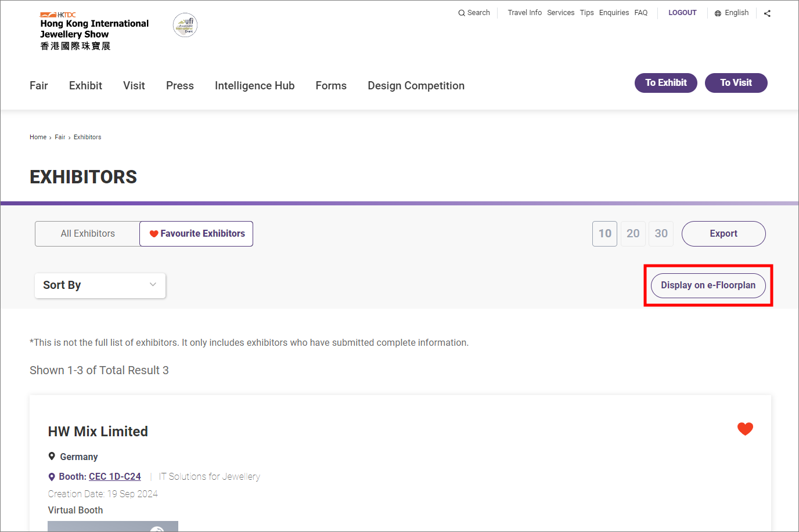
Task: Open the Forms menu
Action: [331, 86]
